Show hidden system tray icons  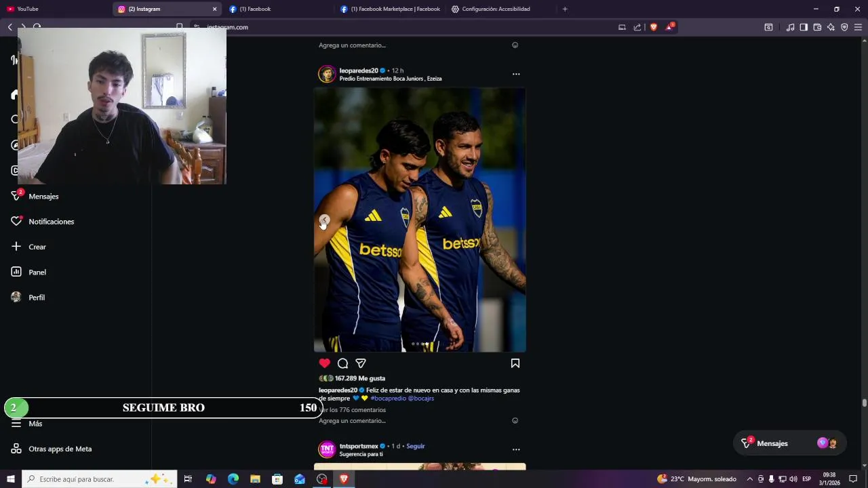(x=749, y=479)
